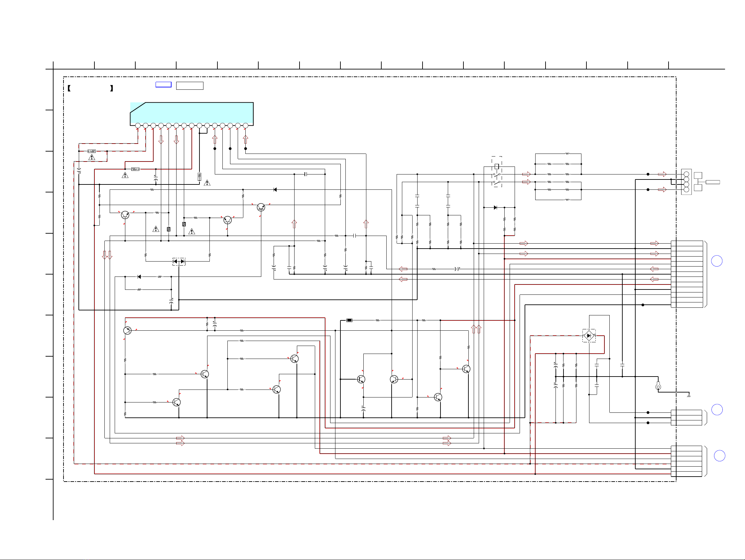This screenshot has height=560, width=745.
Task: Click the blue circle beside the bottom connector
Action: (719, 456)
